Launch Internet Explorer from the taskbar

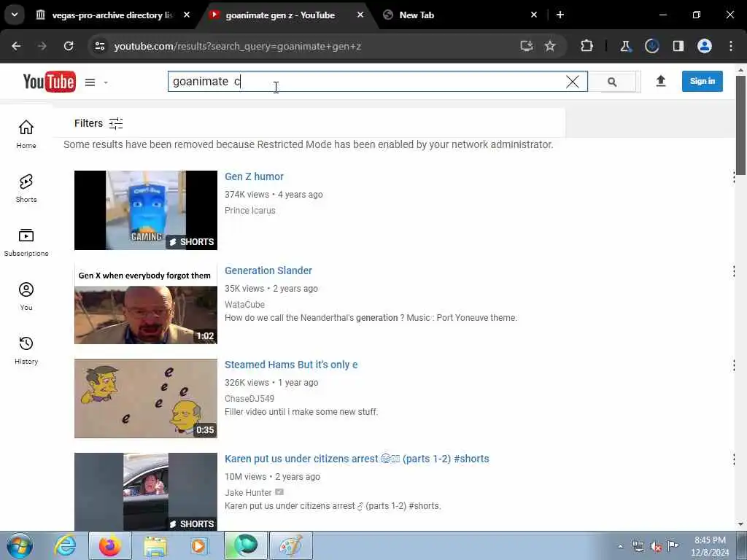coord(65,545)
